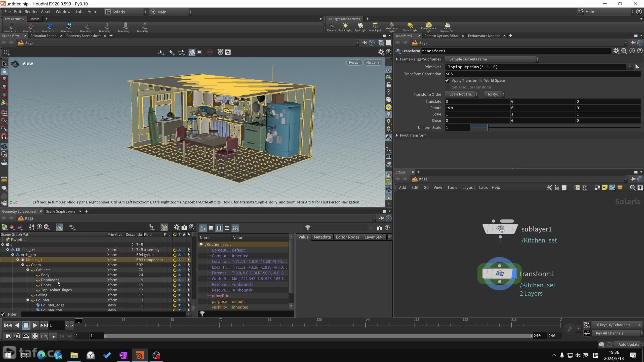Open the Persp viewport menu
Image resolution: width=644 pixels, height=362 pixels.
point(354,62)
